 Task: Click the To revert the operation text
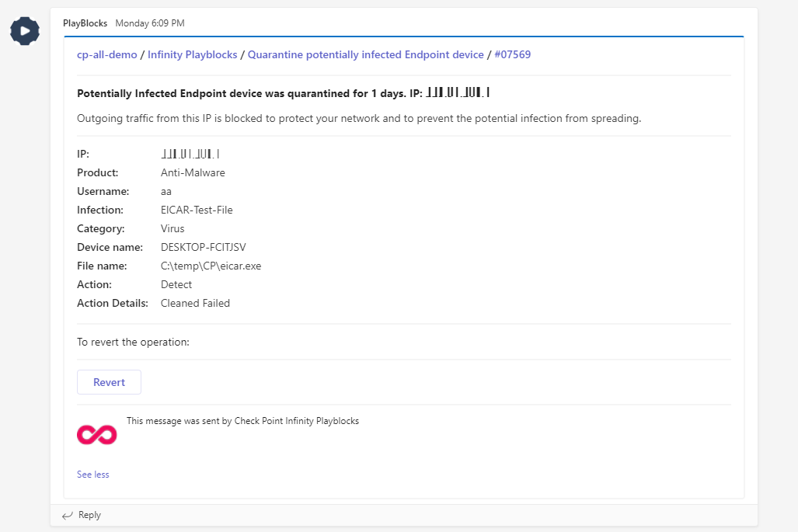(x=133, y=342)
